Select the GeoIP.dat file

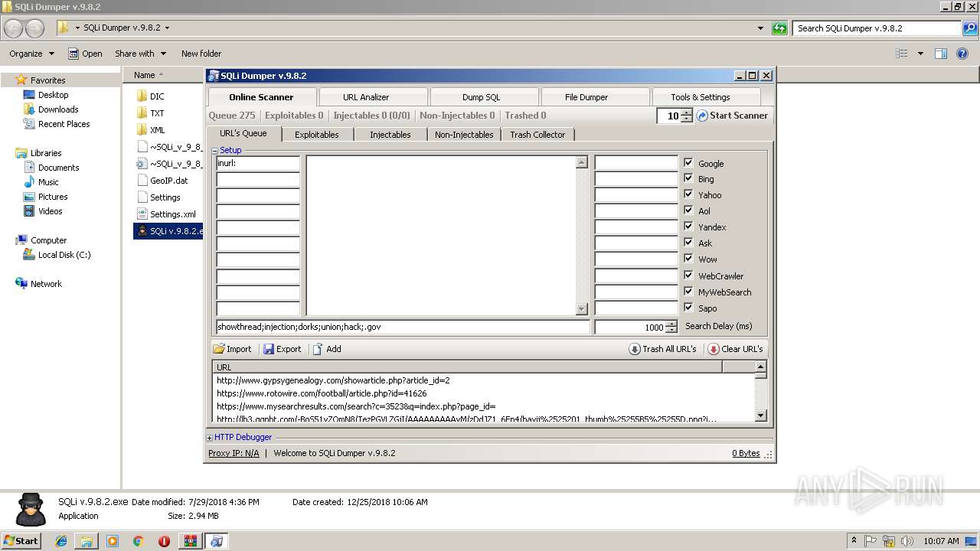point(162,181)
